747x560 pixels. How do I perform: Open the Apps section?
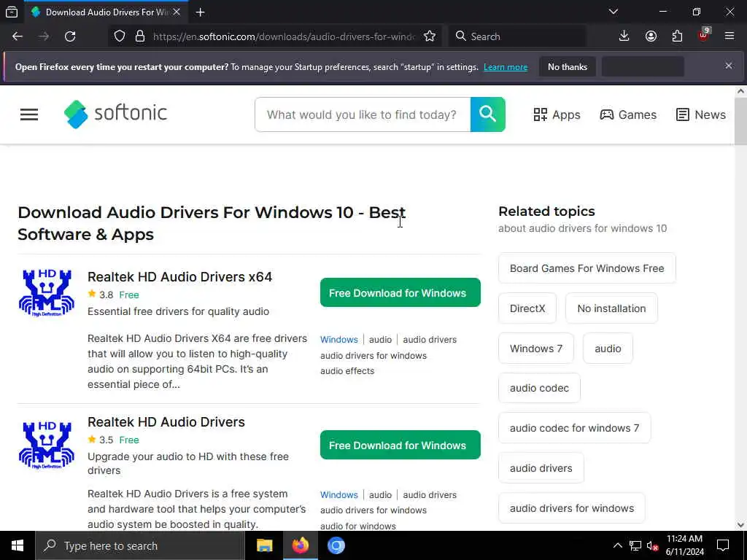coord(557,114)
